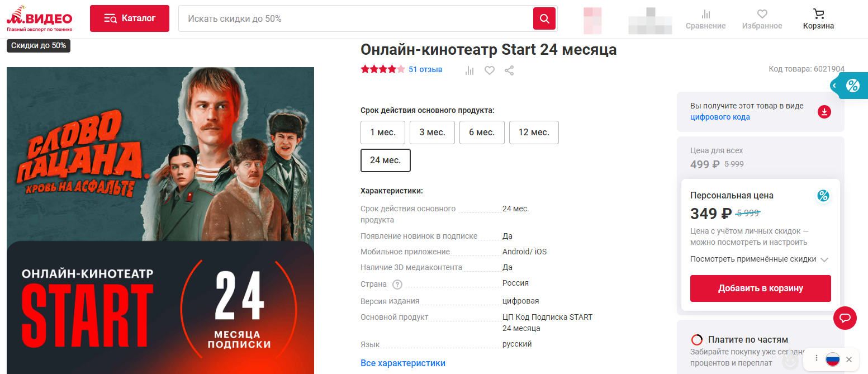Click the search field Искать скидки до 50%
Image resolution: width=868 pixels, height=374 pixels.
[x=355, y=18]
